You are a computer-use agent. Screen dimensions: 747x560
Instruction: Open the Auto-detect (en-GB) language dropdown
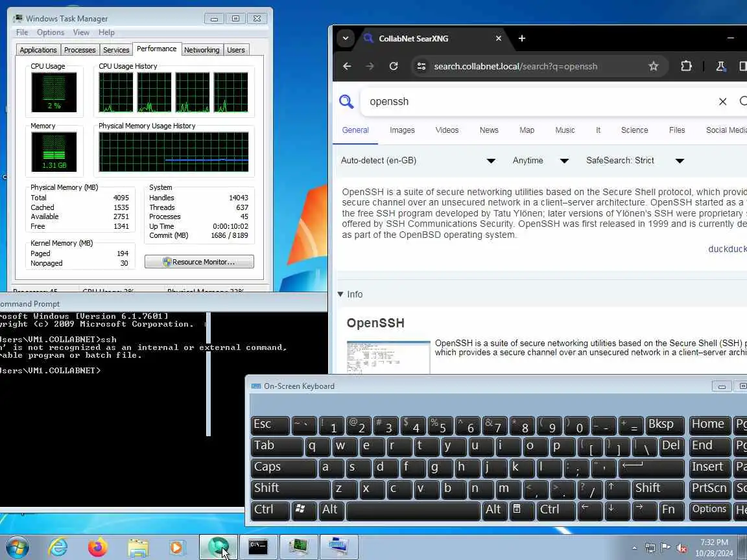pyautogui.click(x=418, y=161)
